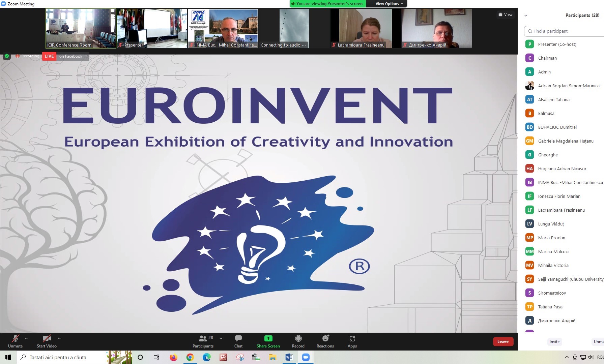Screen dimensions: 604x364
Task: Unmute the microphone in Zoom toolbar
Action: click(16, 341)
